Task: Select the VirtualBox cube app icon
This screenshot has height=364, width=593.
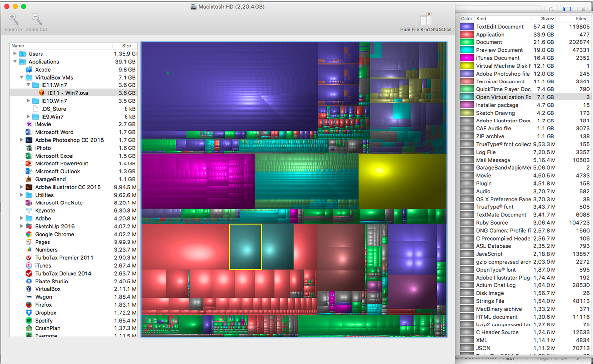Action: [29, 289]
